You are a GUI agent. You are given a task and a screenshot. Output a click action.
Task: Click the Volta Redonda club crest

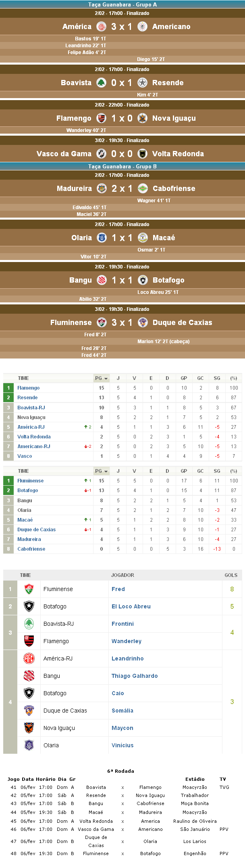[142, 154]
